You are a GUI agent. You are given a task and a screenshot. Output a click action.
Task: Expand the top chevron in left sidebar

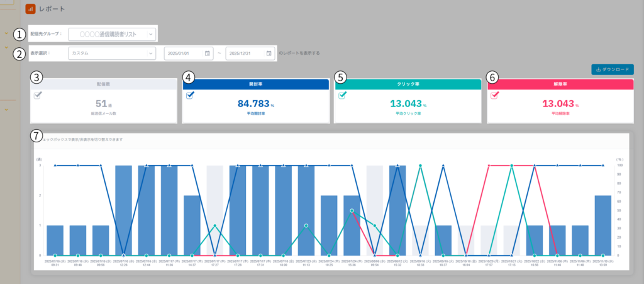pos(6,33)
